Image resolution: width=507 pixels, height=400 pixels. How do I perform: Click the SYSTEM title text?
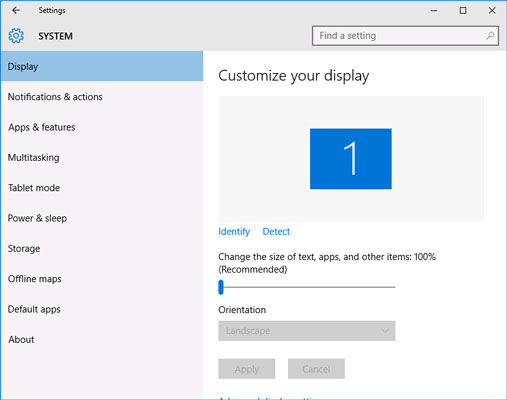pos(55,36)
